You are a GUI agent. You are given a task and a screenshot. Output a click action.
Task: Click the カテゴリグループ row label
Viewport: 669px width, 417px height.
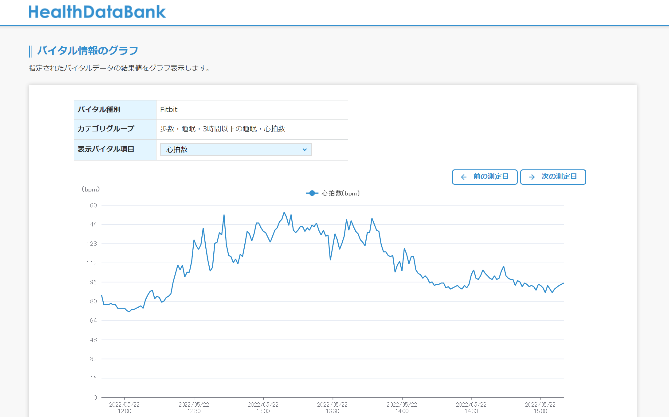tap(105, 129)
